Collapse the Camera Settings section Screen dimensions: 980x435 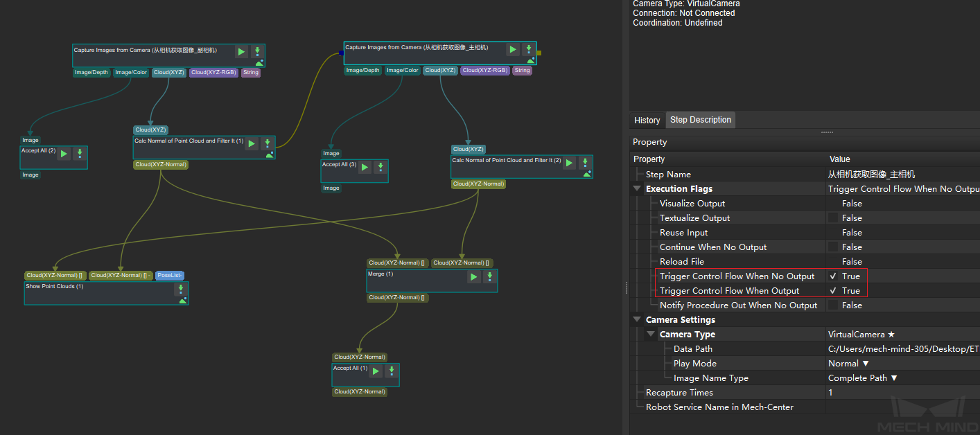pyautogui.click(x=637, y=320)
